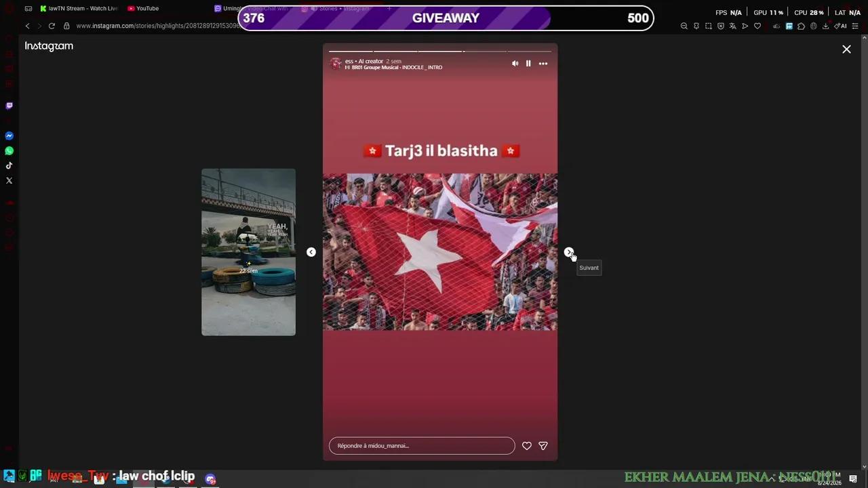Open the previous story thumbnail with tires
This screenshot has width=868, height=488.
(248, 252)
